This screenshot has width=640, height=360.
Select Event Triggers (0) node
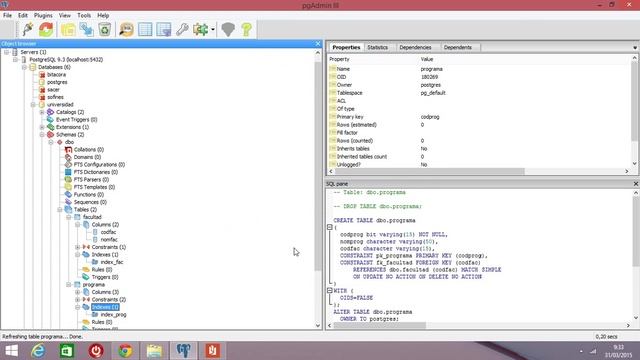click(77, 120)
